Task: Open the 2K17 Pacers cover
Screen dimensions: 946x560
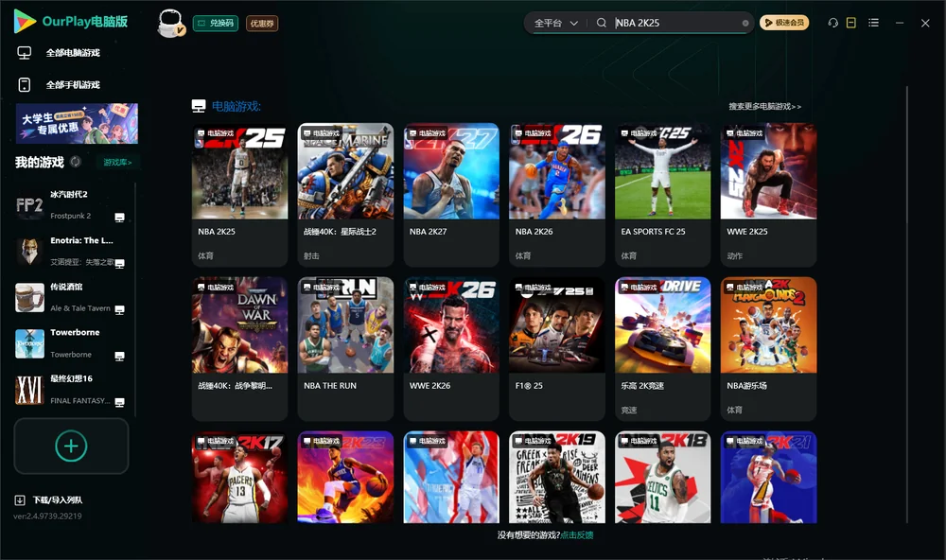Action: click(239, 477)
